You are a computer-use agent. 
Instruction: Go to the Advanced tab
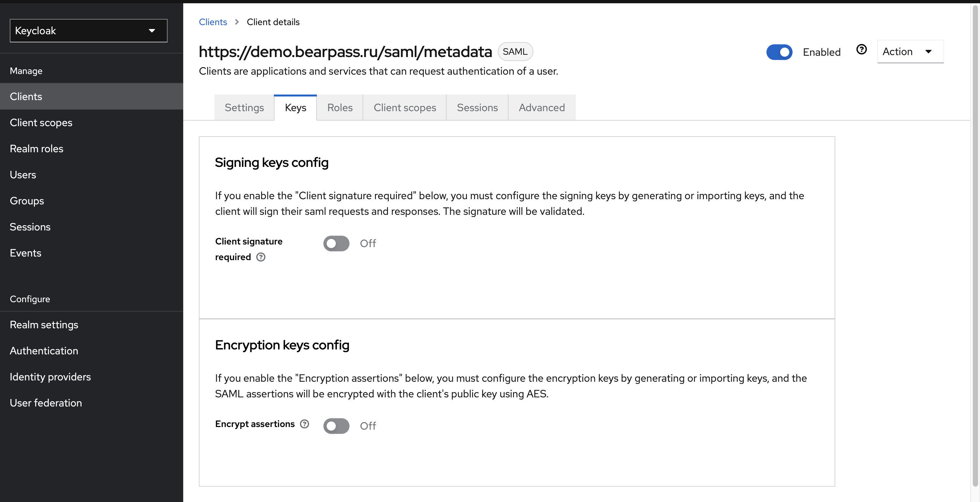tap(542, 108)
